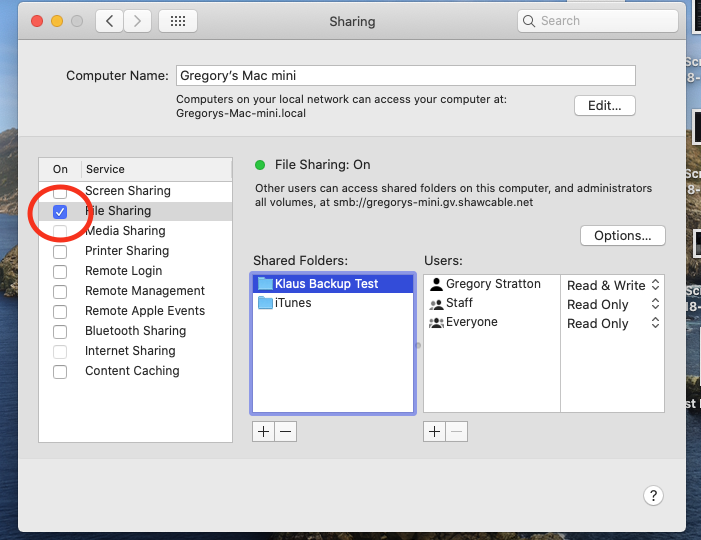Viewport: 701px width, 540px height.
Task: Click the Computer Name text field
Action: (405, 75)
